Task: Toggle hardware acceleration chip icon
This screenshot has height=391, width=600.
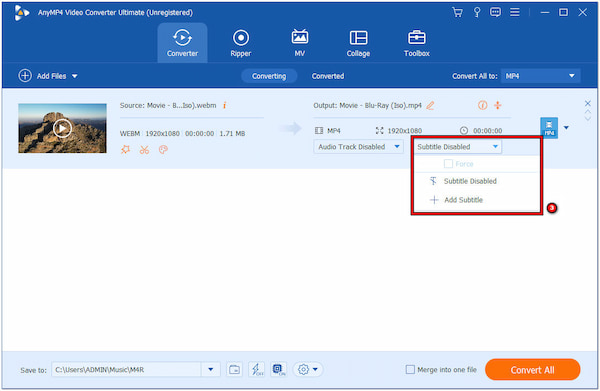Action: [x=279, y=370]
